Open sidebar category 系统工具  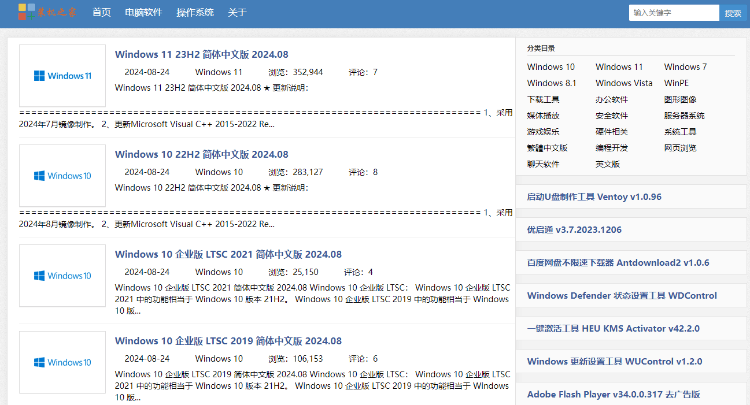coord(680,131)
